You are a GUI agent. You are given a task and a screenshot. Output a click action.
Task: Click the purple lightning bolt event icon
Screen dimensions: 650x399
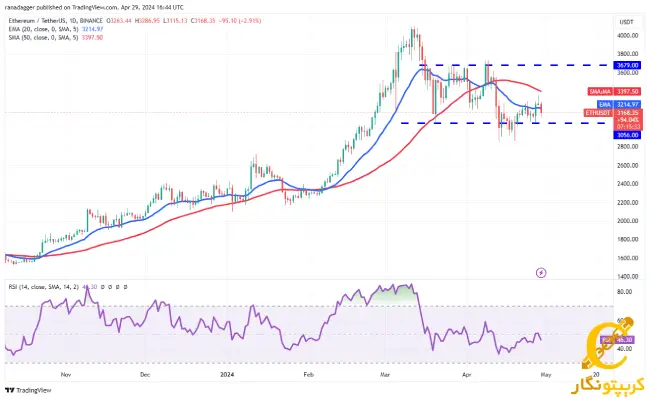click(x=541, y=273)
